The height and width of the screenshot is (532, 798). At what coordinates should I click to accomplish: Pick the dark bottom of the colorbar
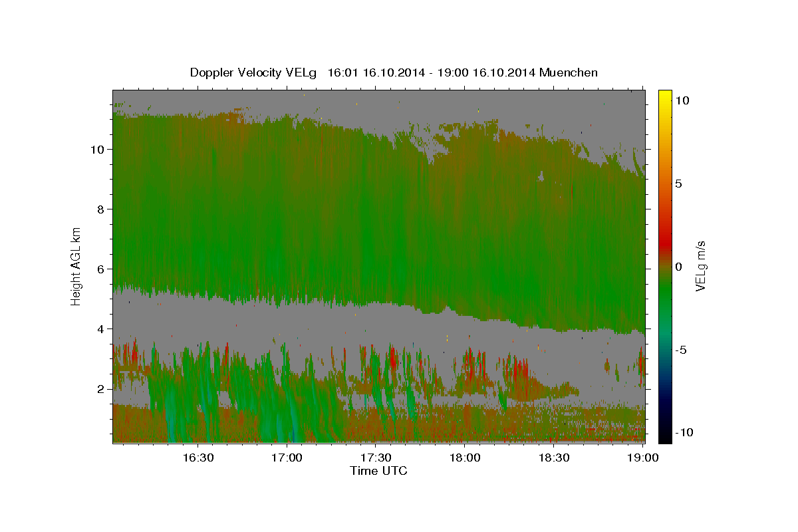[665, 432]
